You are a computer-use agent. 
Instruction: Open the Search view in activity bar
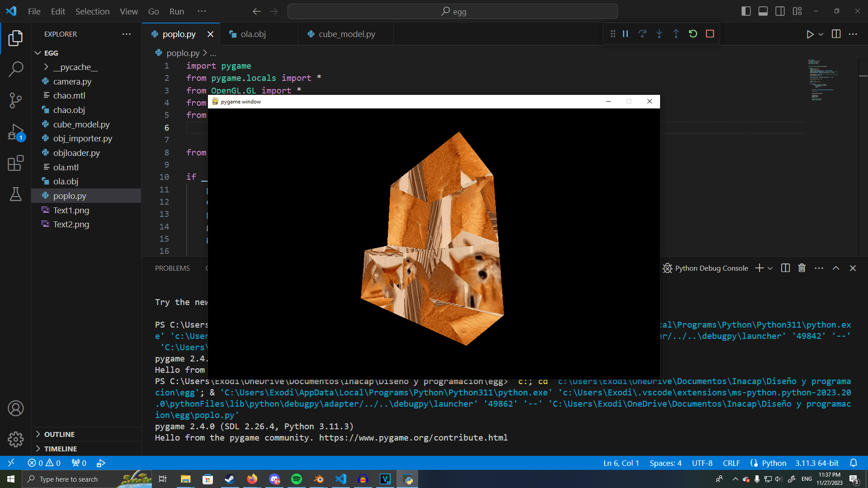pyautogui.click(x=16, y=69)
